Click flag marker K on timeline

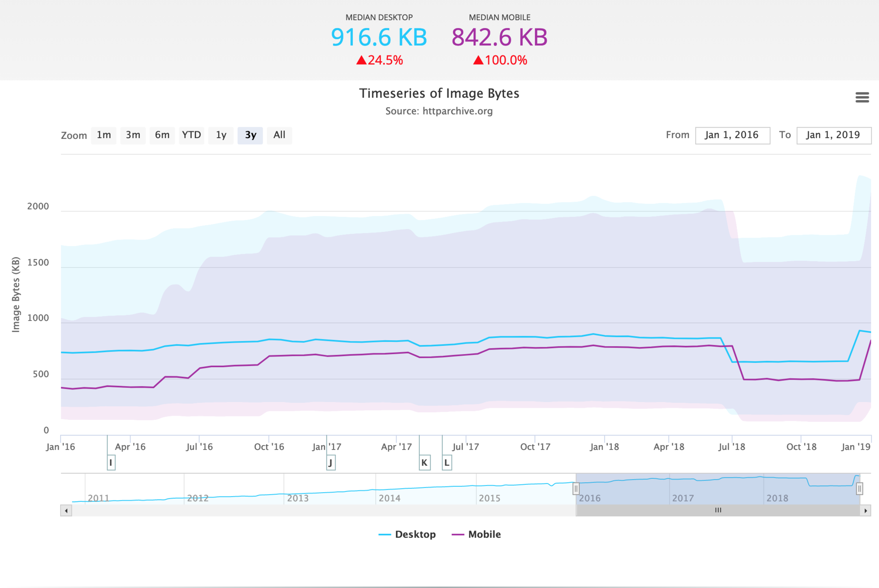(424, 463)
